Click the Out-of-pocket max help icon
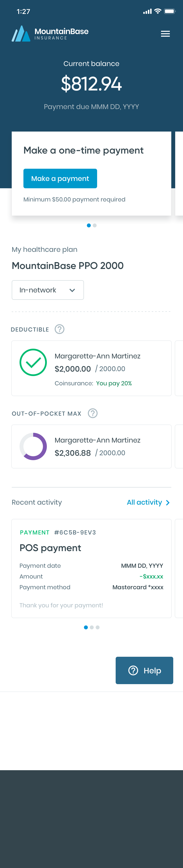183x868 pixels. pos(92,413)
